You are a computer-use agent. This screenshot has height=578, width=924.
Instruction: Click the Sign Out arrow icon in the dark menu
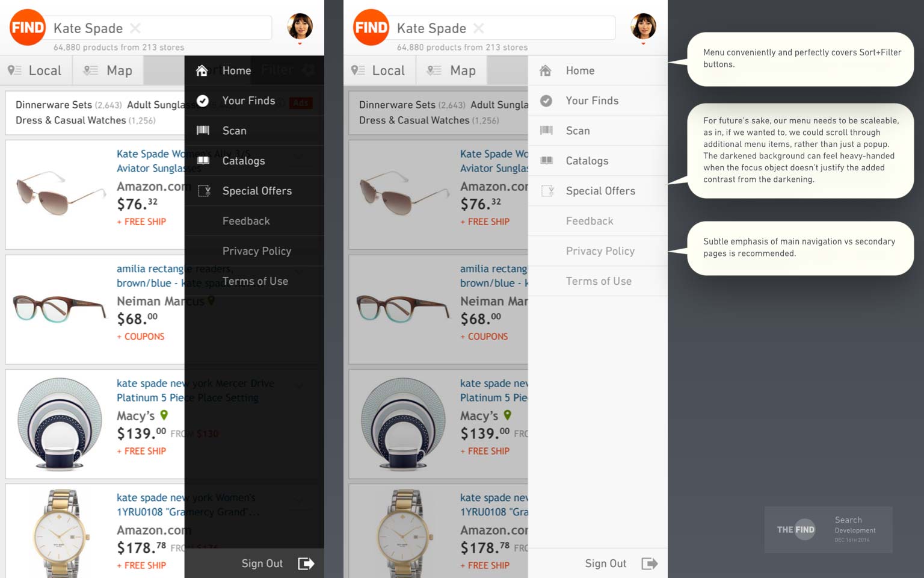pos(306,564)
